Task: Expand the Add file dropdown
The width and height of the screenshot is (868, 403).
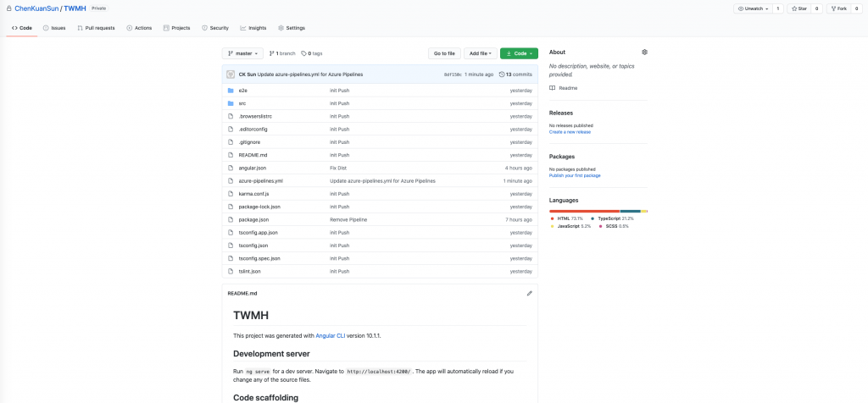Action: point(480,53)
